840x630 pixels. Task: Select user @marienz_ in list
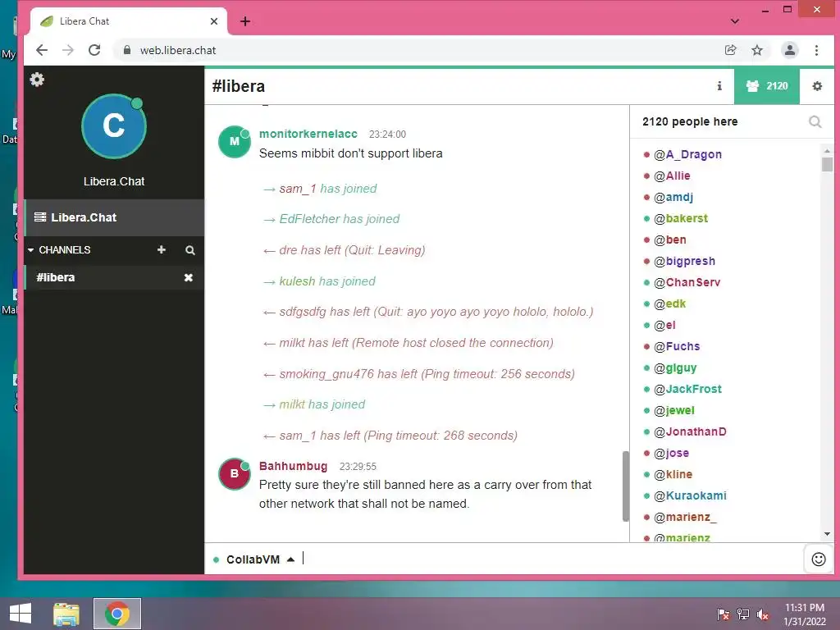click(x=685, y=517)
